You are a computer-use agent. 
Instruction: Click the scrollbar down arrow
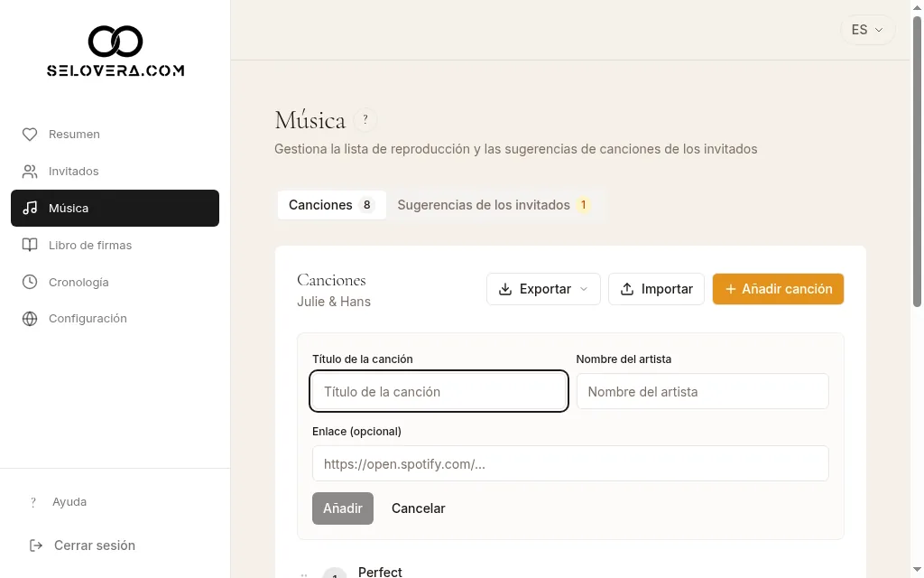coord(917,570)
